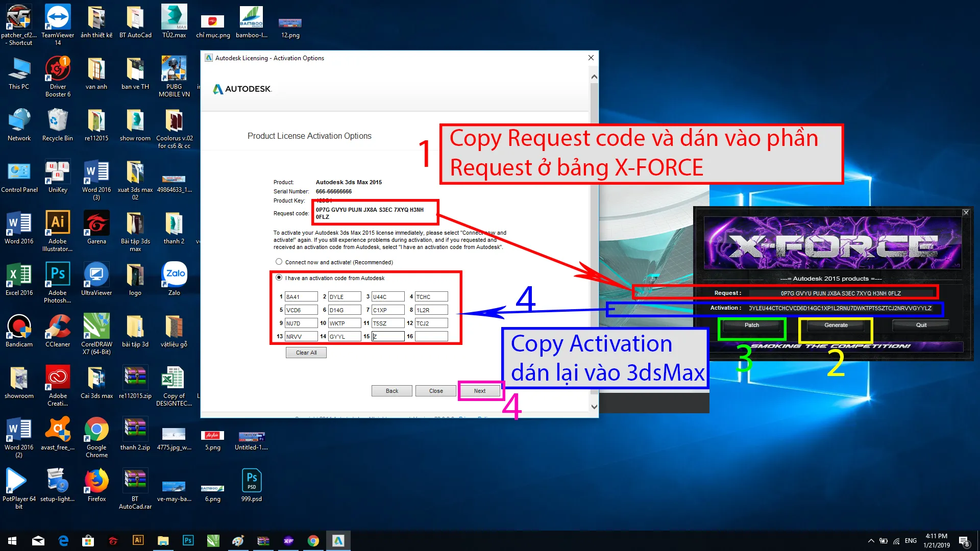The height and width of the screenshot is (551, 980).
Task: Click activation code field number 16
Action: [x=431, y=336]
